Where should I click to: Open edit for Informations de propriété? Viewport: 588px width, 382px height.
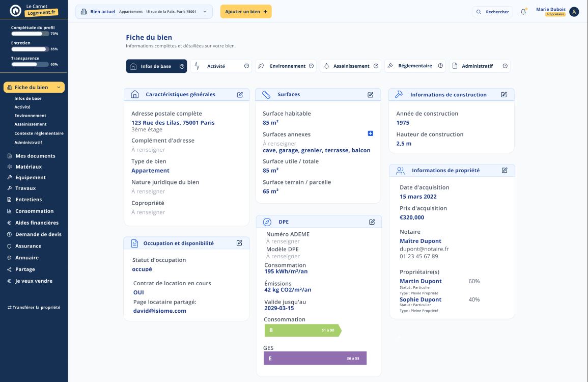coord(505,170)
